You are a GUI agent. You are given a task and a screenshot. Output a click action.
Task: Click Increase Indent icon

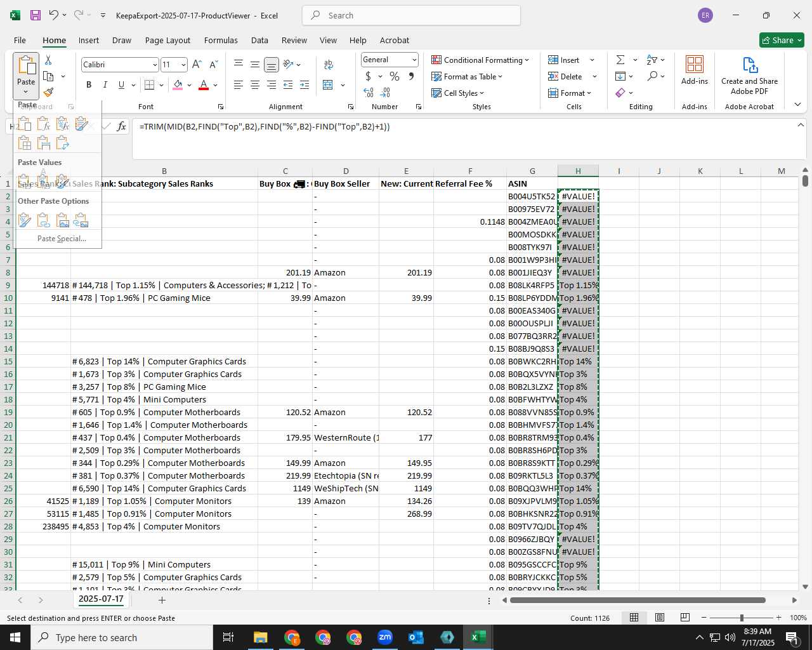[304, 84]
